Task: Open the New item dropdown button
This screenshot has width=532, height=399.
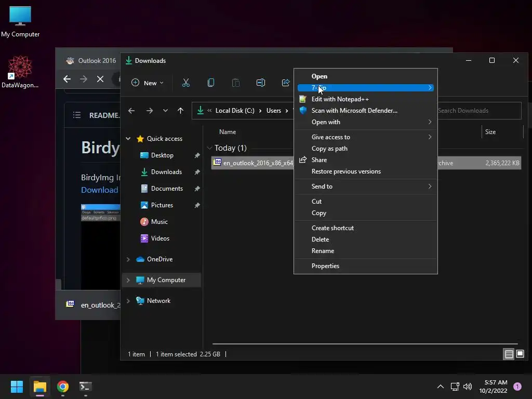Action: coord(147,83)
